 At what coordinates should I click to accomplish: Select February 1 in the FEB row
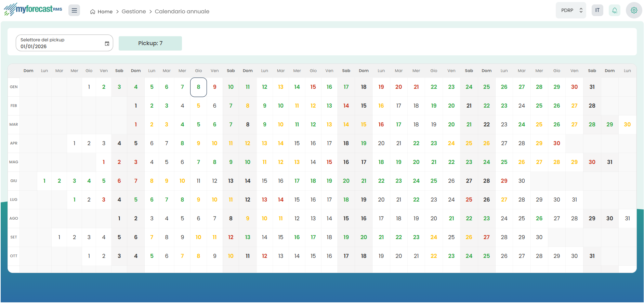(136, 106)
